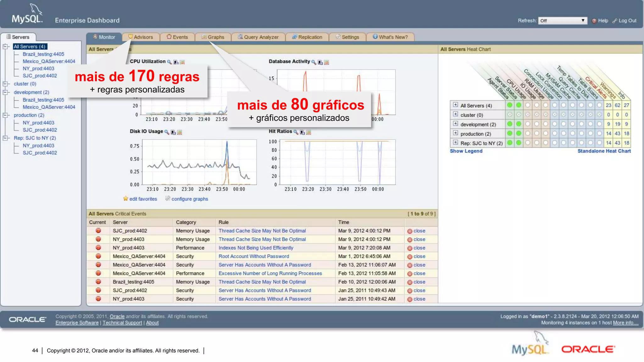
Task: Click the Help question icon
Action: (x=594, y=21)
